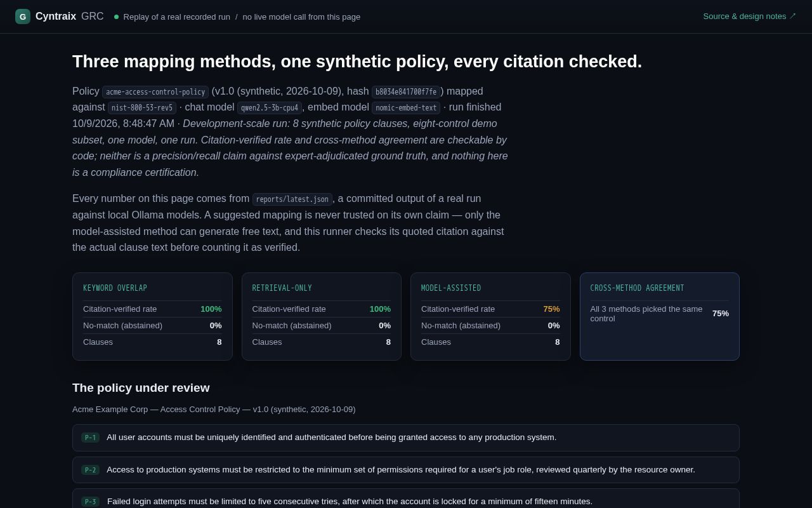Screen dimensions: 812x508
Task: Click the Cyntraix brand name
Action: pyautogui.click(x=56, y=17)
